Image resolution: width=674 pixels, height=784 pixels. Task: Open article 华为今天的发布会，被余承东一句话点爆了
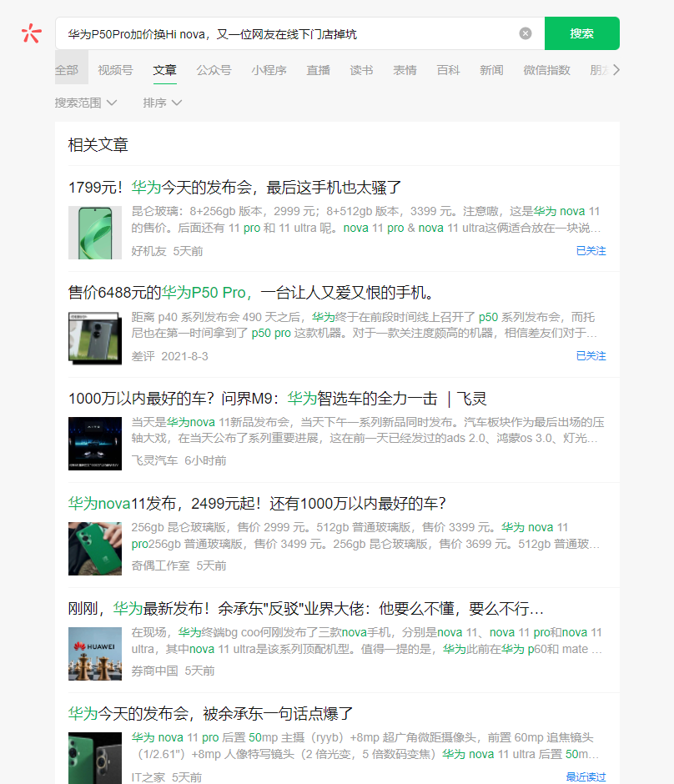210,713
